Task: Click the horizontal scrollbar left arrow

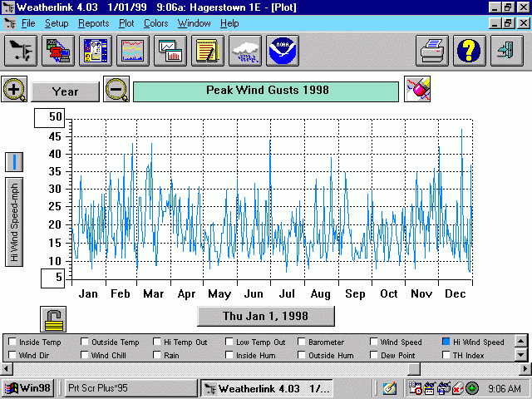Action: (x=7, y=368)
